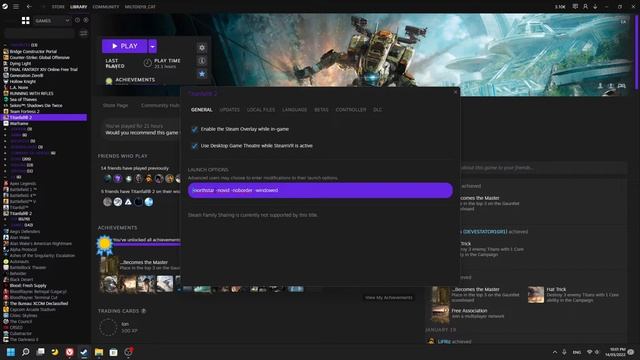The width and height of the screenshot is (640, 360).
Task: Switch to the DLC properties tab
Action: click(378, 110)
